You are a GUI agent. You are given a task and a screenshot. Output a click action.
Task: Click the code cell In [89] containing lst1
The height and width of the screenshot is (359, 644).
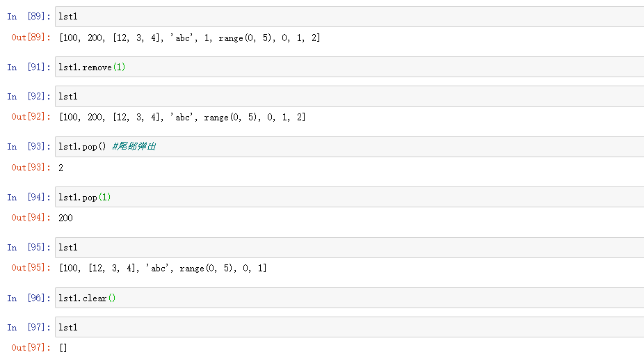[348, 17]
